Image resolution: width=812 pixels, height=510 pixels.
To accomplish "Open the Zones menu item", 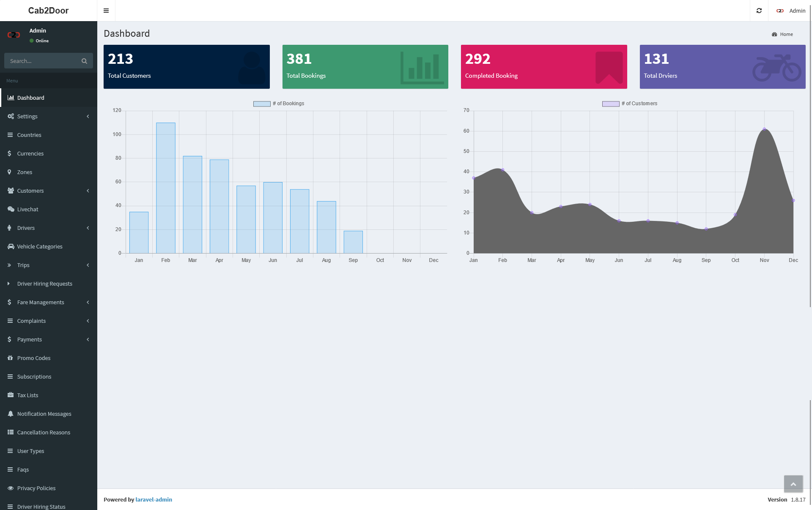I will 49,172.
